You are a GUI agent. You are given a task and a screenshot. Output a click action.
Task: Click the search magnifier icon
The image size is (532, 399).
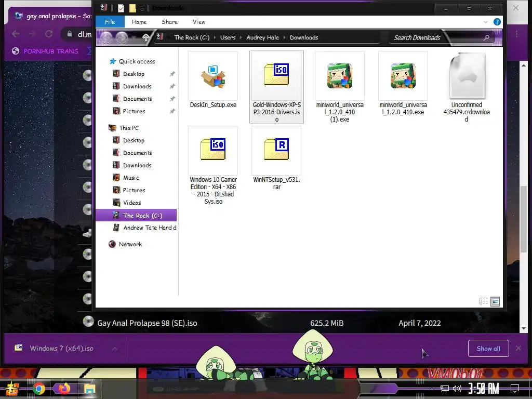click(x=486, y=37)
